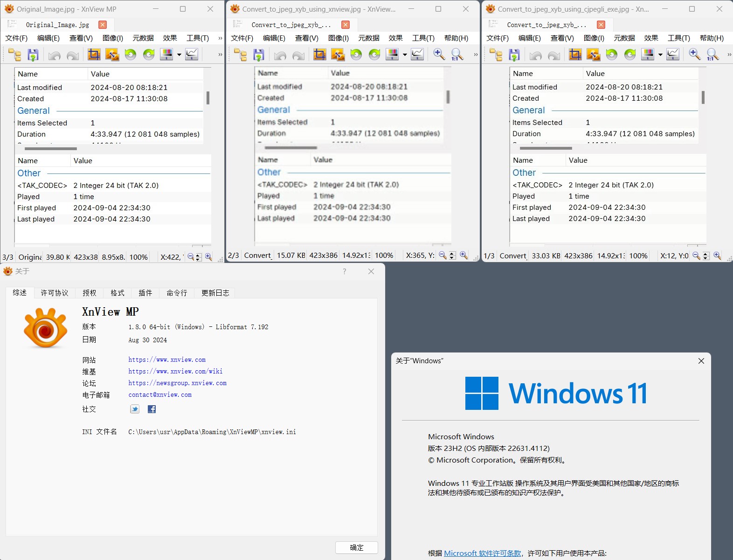Close the 关于"Windows" dialog
The height and width of the screenshot is (560, 733).
pos(701,361)
